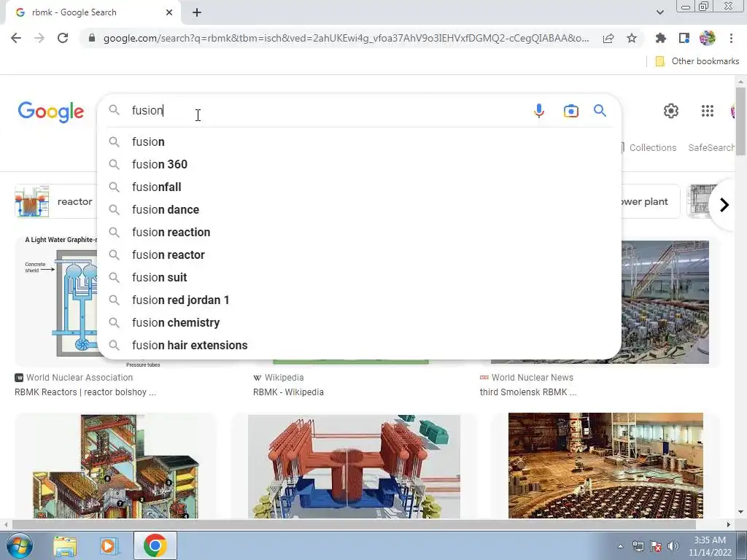Open Google quick settings gear
This screenshot has height=560, width=747.
pyautogui.click(x=671, y=111)
